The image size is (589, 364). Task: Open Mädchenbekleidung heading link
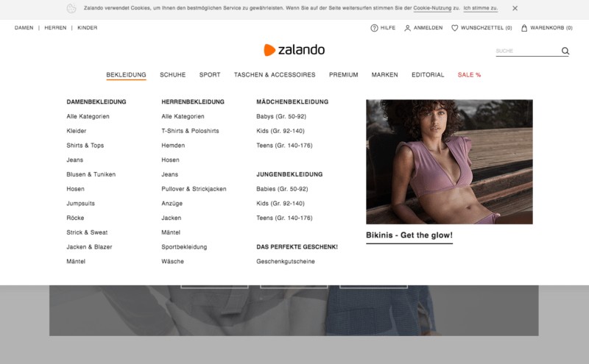click(292, 102)
